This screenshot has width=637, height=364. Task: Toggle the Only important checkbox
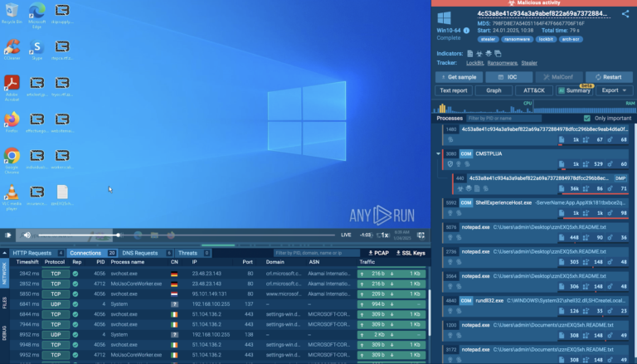point(587,119)
